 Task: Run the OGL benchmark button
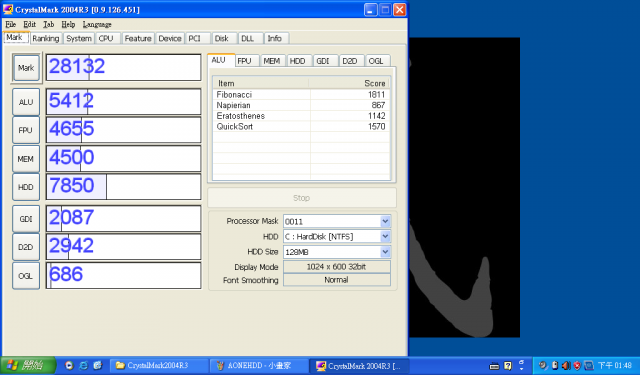click(x=26, y=276)
